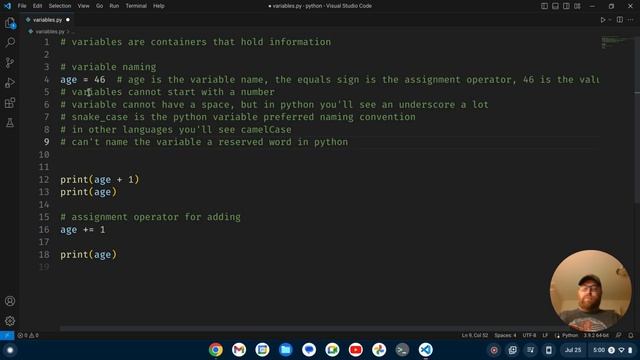Open the Terminal app from the shelf
The height and width of the screenshot is (360, 640).
(x=402, y=350)
